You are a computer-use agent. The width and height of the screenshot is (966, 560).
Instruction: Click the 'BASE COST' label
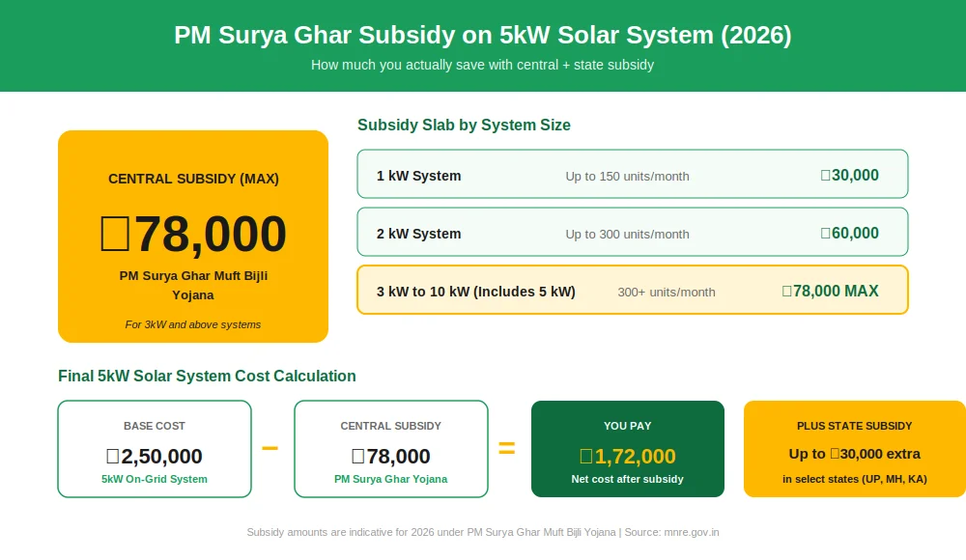(154, 426)
